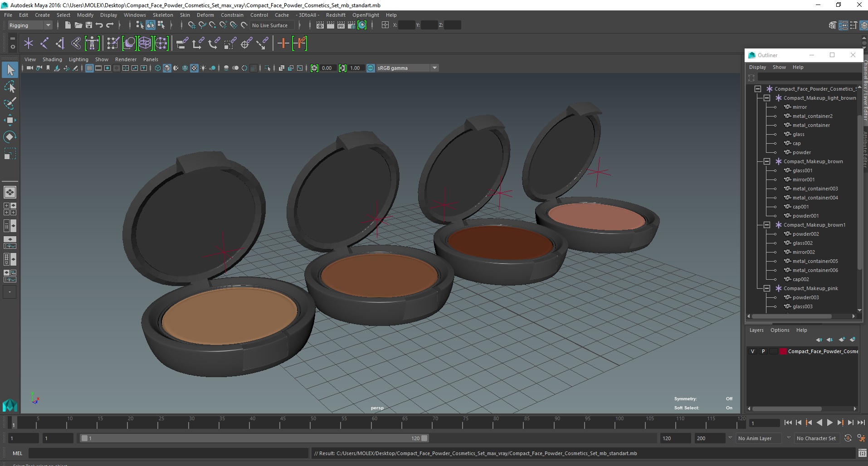The image size is (868, 466).
Task: Collapse Compact_Makeup_pink group
Action: point(767,288)
